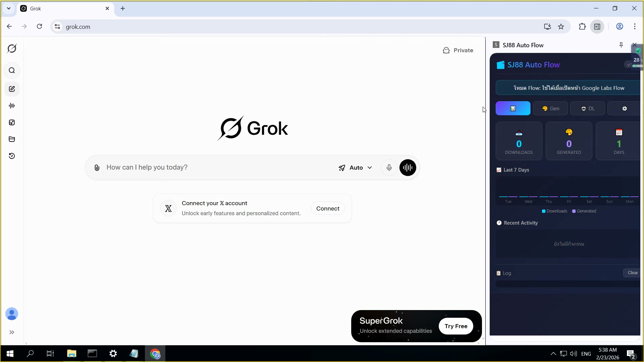Viewport: 644px width, 362px height.
Task: Pin the SJ88 Auto Flow side panel
Action: (621, 45)
